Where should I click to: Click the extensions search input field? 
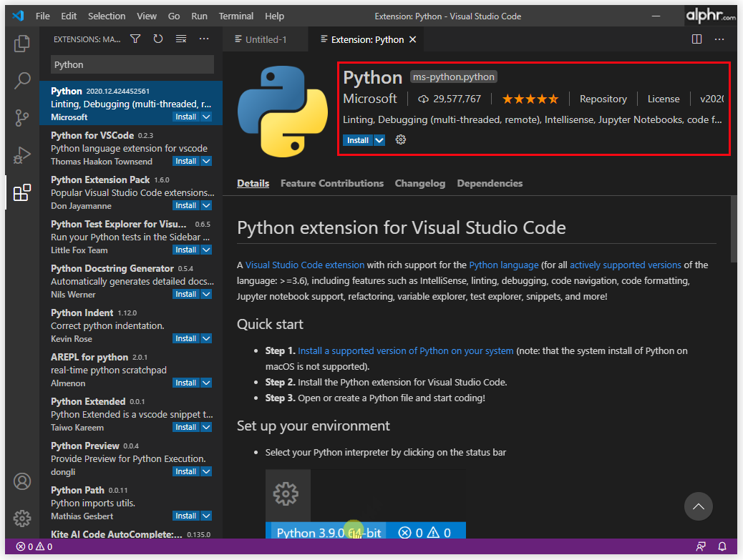tap(132, 64)
